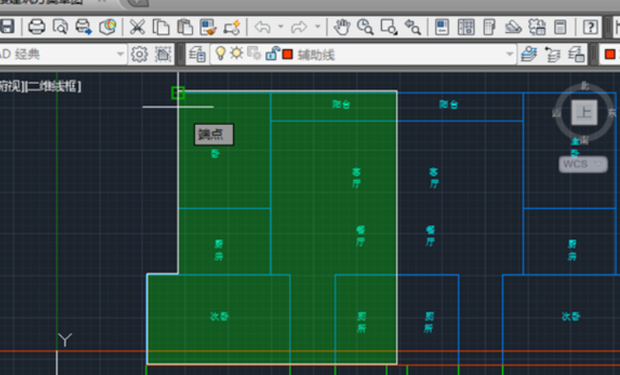Click the Save floppy disk icon

click(6, 27)
